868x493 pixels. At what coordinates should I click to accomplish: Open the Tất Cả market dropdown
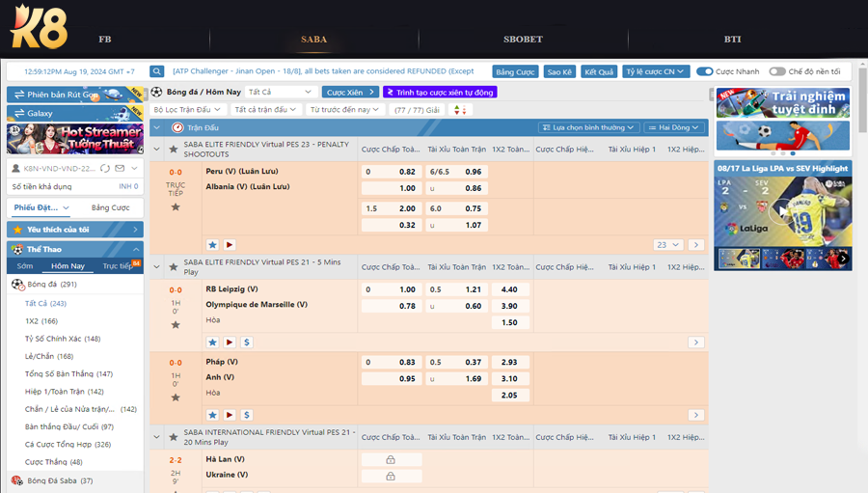point(280,92)
